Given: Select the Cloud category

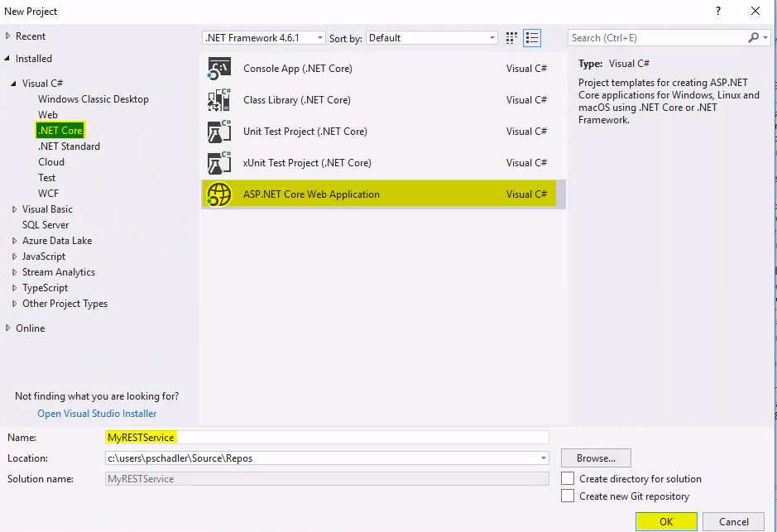Looking at the screenshot, I should (x=51, y=162).
